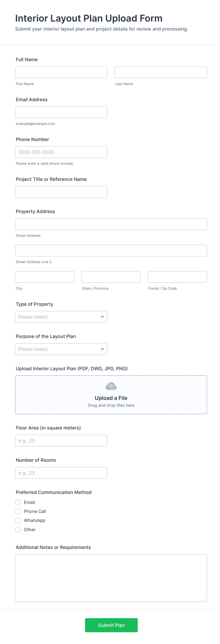Focus the Number of Rooms field
This screenshot has height=644, width=220.
61,473
